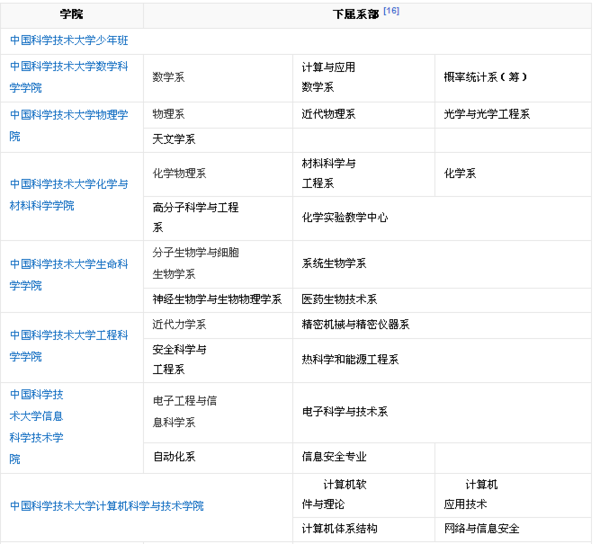Select the 精密机械与精密仪器系 cell
600x544 pixels.
(442, 325)
